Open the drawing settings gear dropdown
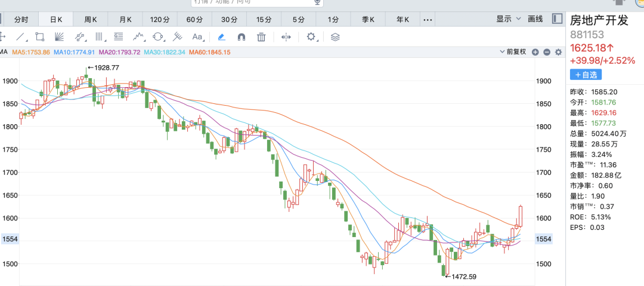644x286 pixels. click(312, 36)
